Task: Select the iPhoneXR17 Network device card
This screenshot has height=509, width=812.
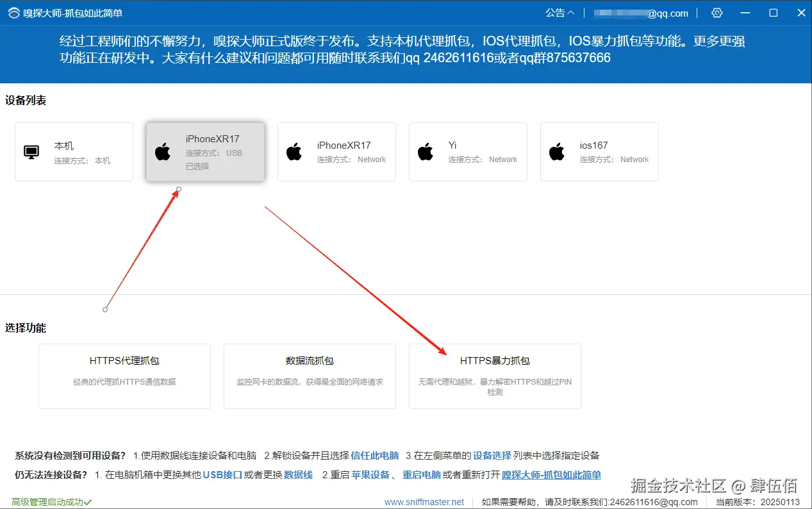Action: (336, 152)
